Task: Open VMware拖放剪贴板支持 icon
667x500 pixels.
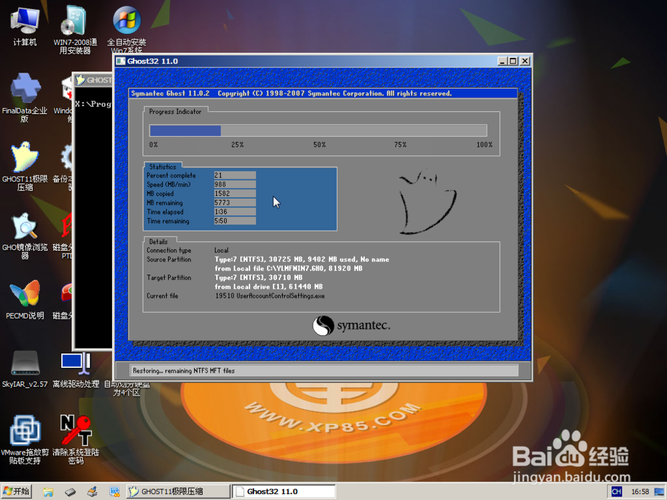Action: [24, 439]
